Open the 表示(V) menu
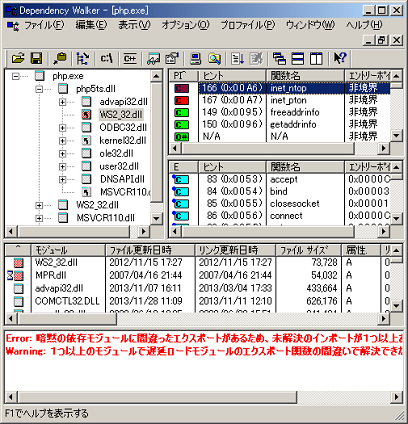 click(135, 25)
